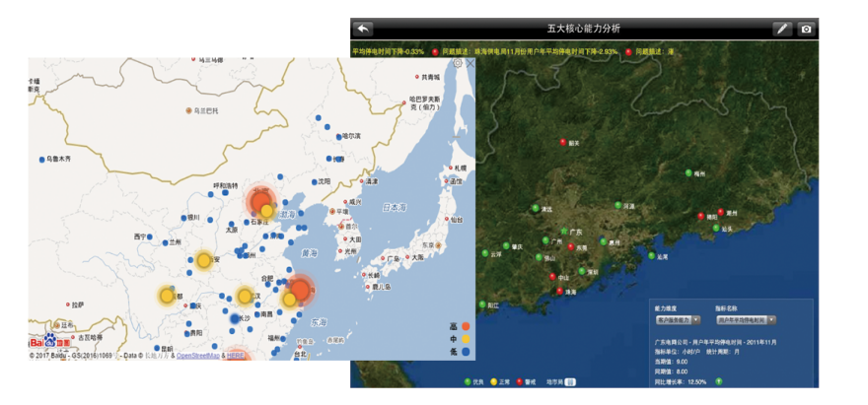The height and width of the screenshot is (405, 868).
Task: Click the green up-arrow growth indicator
Action: click(x=718, y=381)
